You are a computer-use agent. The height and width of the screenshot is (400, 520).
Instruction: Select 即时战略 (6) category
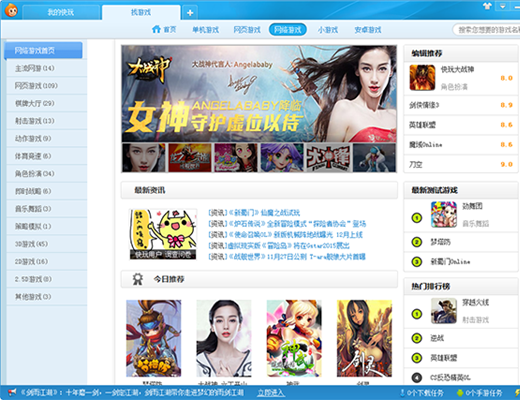click(x=47, y=191)
